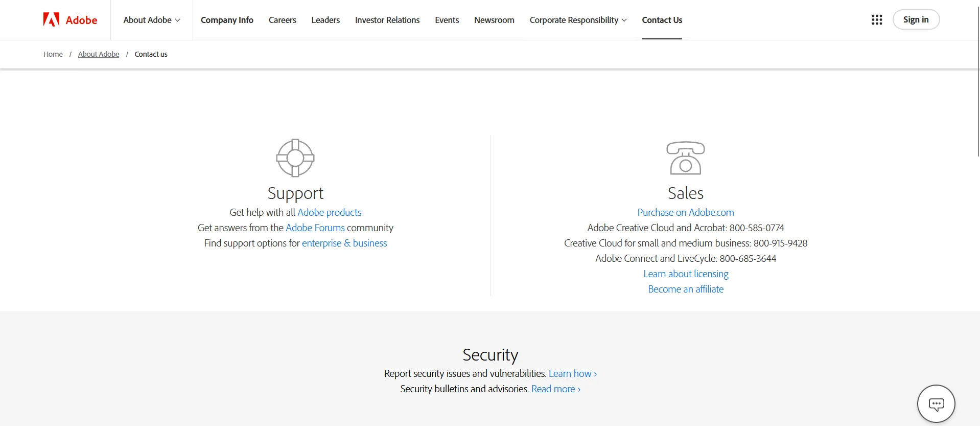Screen dimensions: 980x426
Task: Follow the Become an affiliate link
Action: [686, 289]
